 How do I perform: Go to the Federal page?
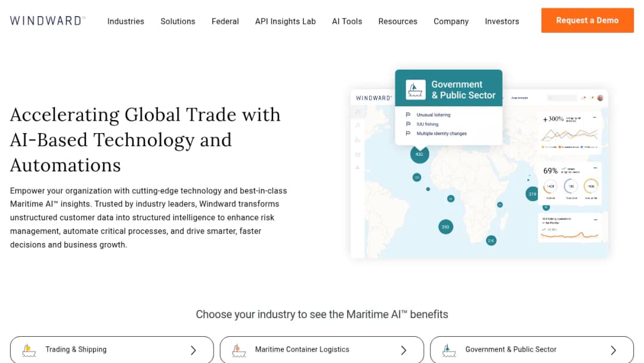pos(225,21)
